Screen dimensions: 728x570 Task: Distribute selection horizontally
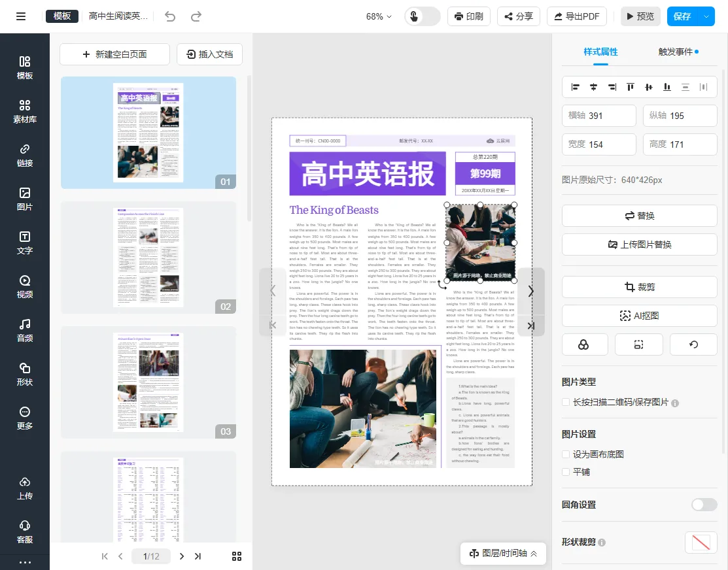pyautogui.click(x=703, y=87)
